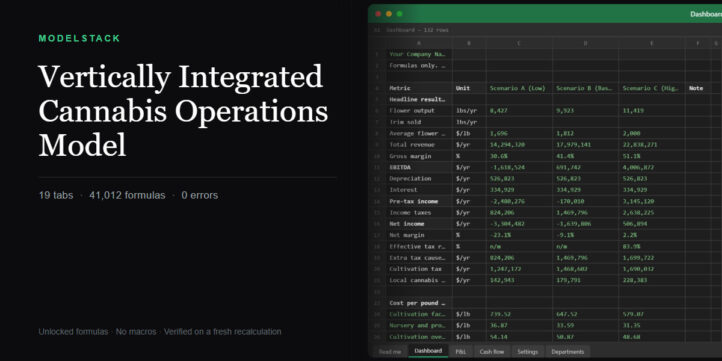Select the Scenario C header cell
This screenshot has height=361, width=722.
(x=652, y=88)
